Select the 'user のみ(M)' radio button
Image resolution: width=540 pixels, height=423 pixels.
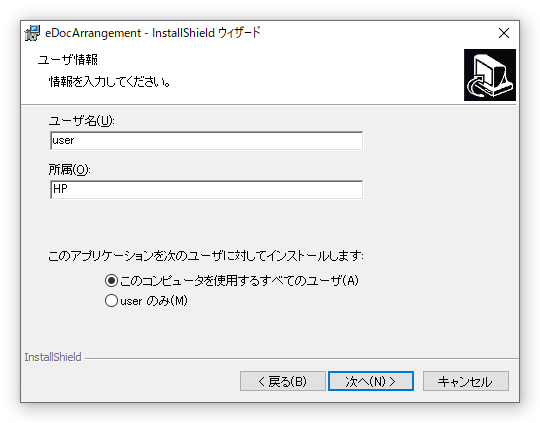(111, 300)
